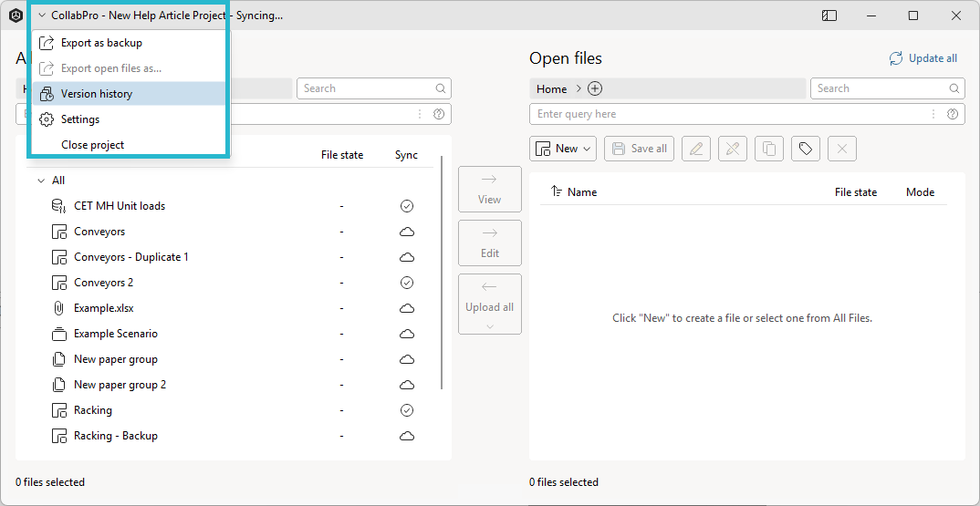Click synced checkmark for CET MH Unit loads

pos(407,206)
